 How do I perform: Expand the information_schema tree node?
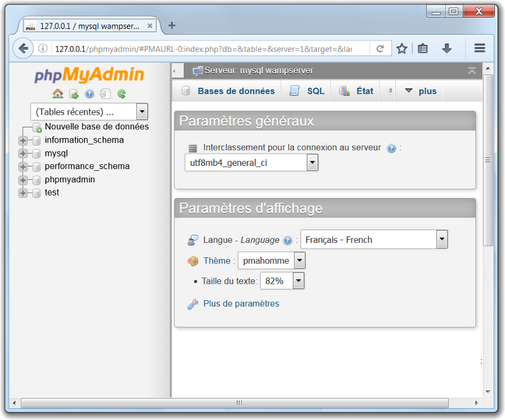click(x=23, y=141)
